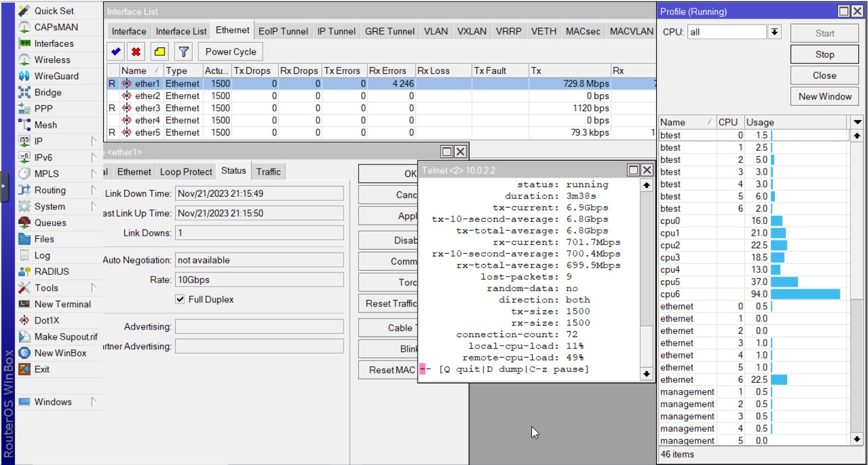Expand the Routing submenu

pos(94,190)
